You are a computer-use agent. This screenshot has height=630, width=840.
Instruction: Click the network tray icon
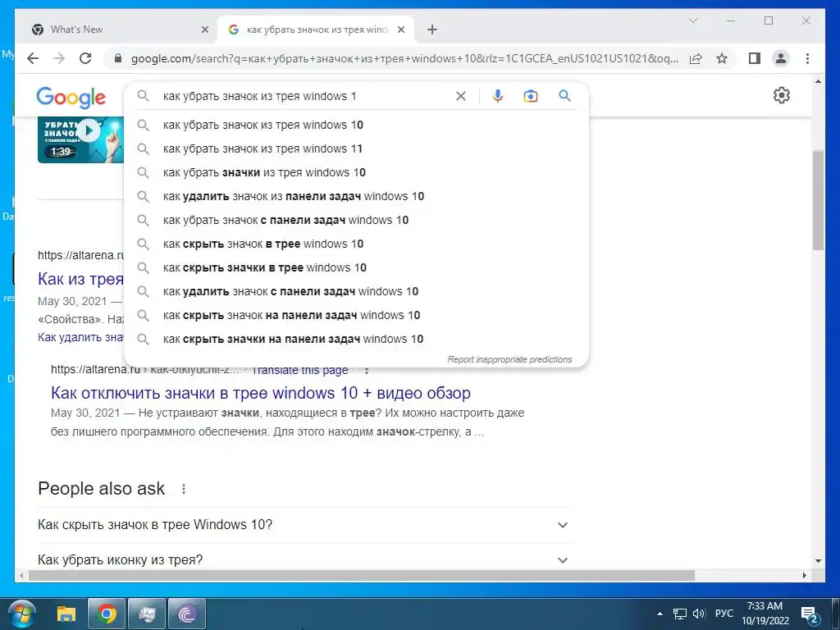680,614
